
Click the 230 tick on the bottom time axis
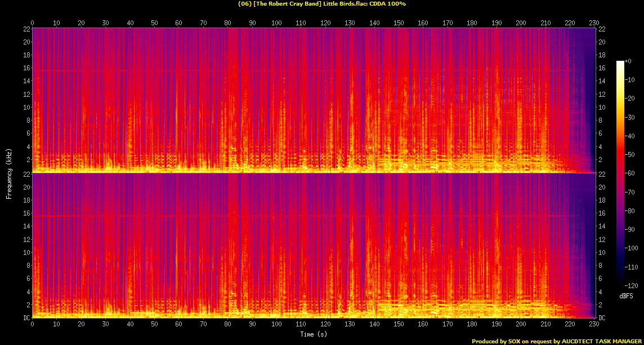(594, 325)
